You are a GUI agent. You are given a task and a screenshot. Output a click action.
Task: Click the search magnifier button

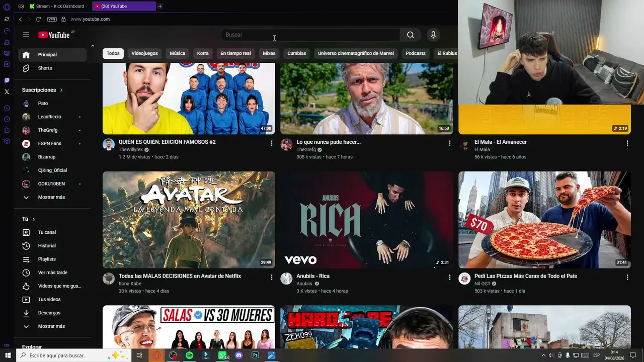[411, 35]
